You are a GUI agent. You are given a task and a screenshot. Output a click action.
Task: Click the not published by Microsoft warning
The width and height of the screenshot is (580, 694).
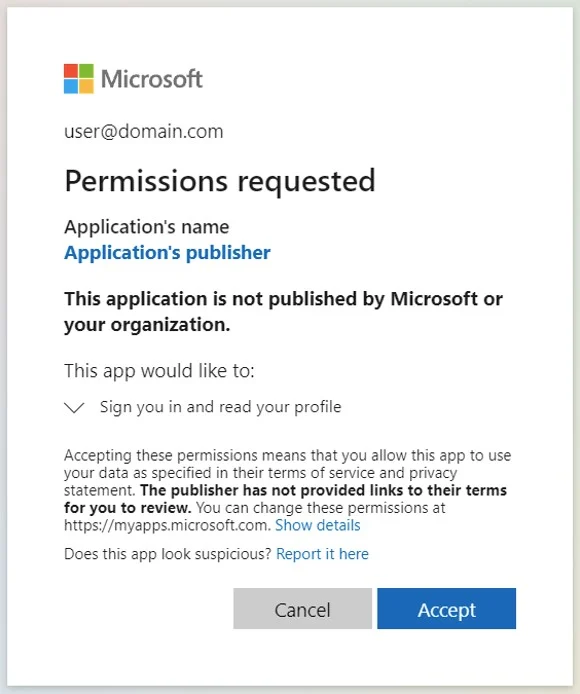pos(283,312)
